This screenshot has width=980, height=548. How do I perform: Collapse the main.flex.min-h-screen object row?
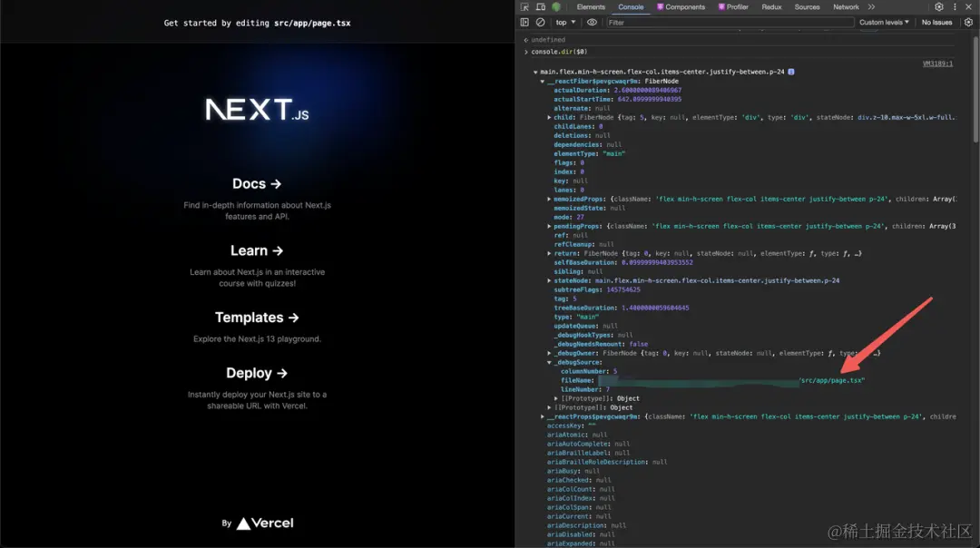point(535,72)
